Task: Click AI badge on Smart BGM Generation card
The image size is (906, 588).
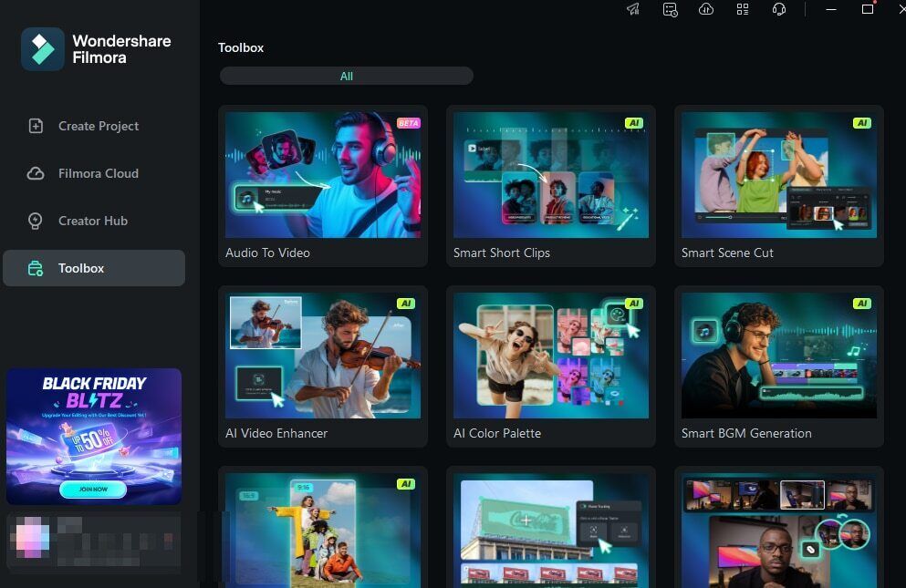Action: [x=862, y=304]
